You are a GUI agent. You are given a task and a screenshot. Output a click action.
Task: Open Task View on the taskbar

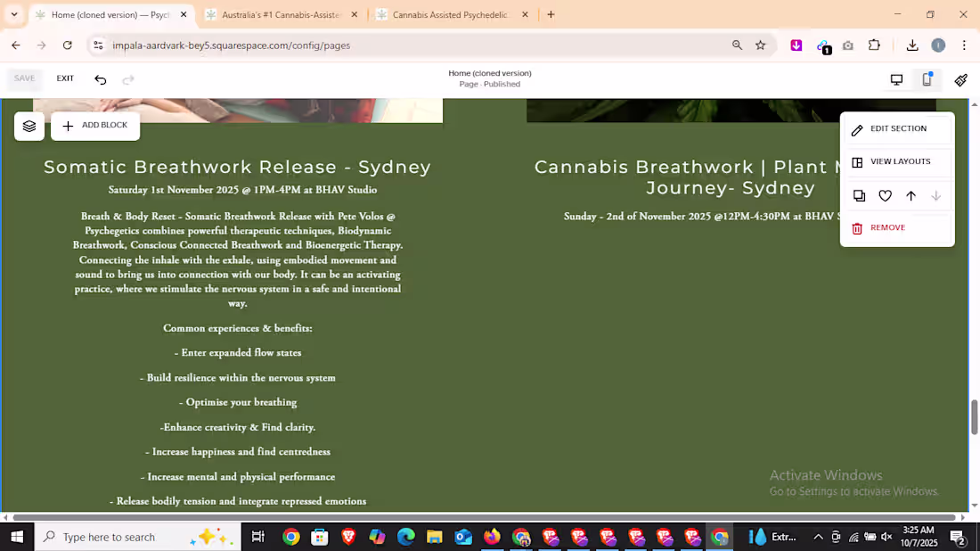click(257, 537)
